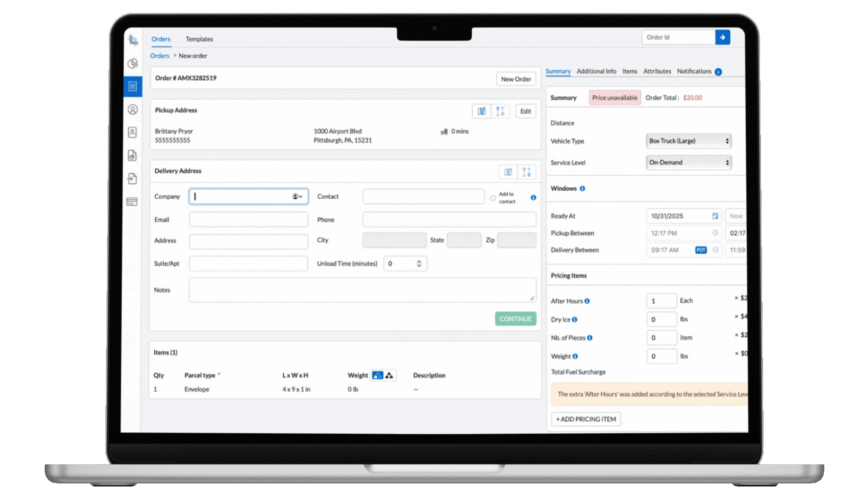
Task: Select the total weight toggle icon
Action: tap(389, 376)
